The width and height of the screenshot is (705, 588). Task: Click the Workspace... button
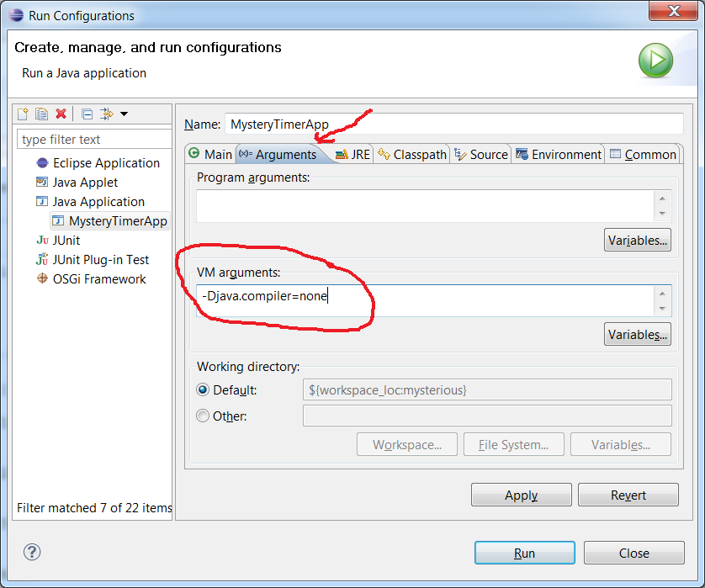(407, 445)
